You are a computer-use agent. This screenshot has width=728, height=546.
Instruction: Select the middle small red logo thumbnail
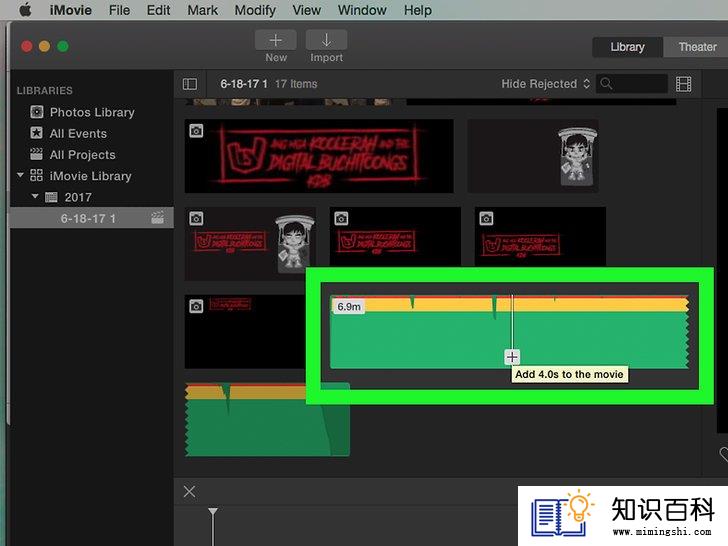point(395,237)
